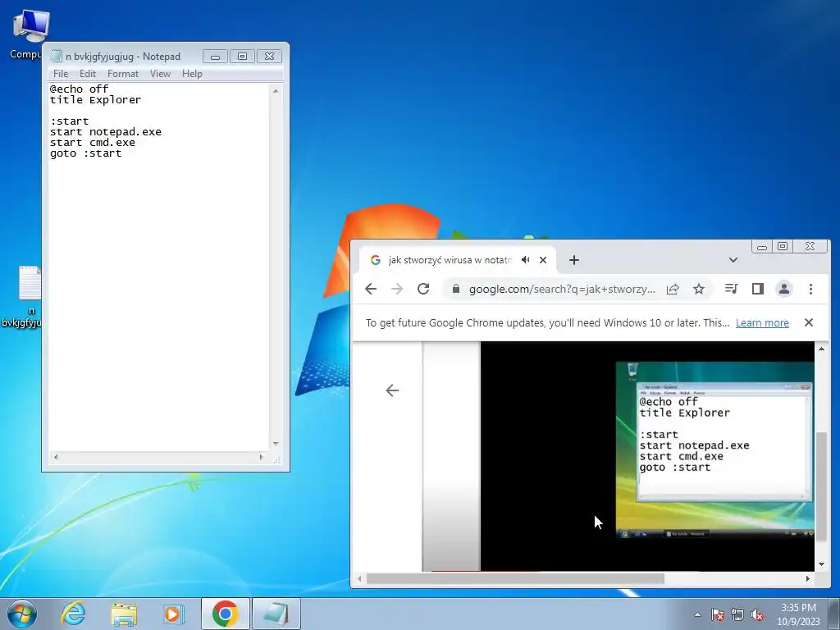
Task: Open the clock showing 3:35 PM
Action: [x=798, y=614]
